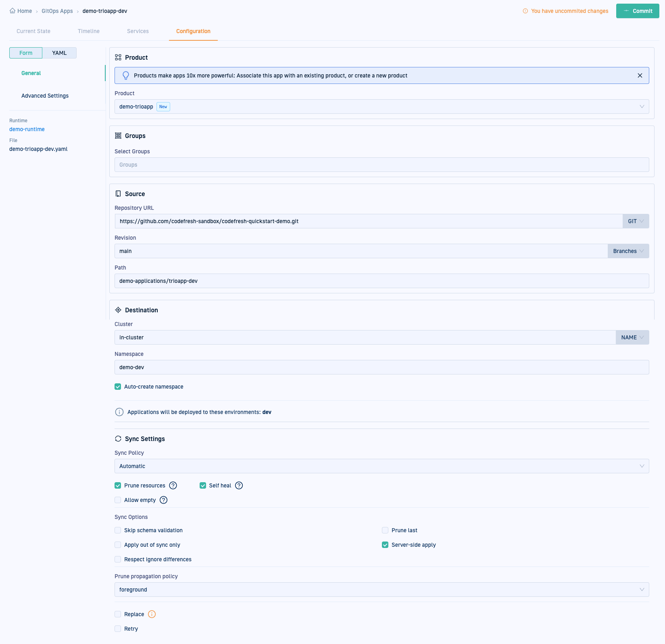Dismiss the Products info banner
Image resolution: width=665 pixels, height=644 pixels.
click(x=640, y=75)
